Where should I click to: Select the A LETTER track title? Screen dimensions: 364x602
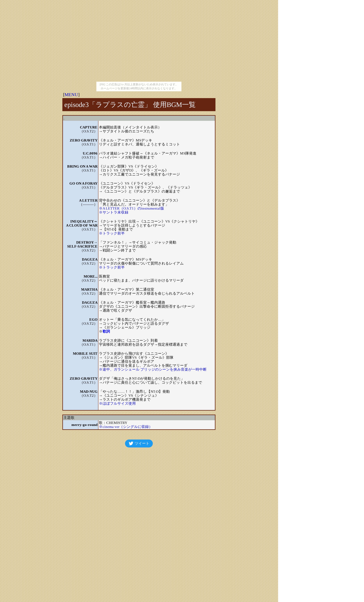coord(88,201)
